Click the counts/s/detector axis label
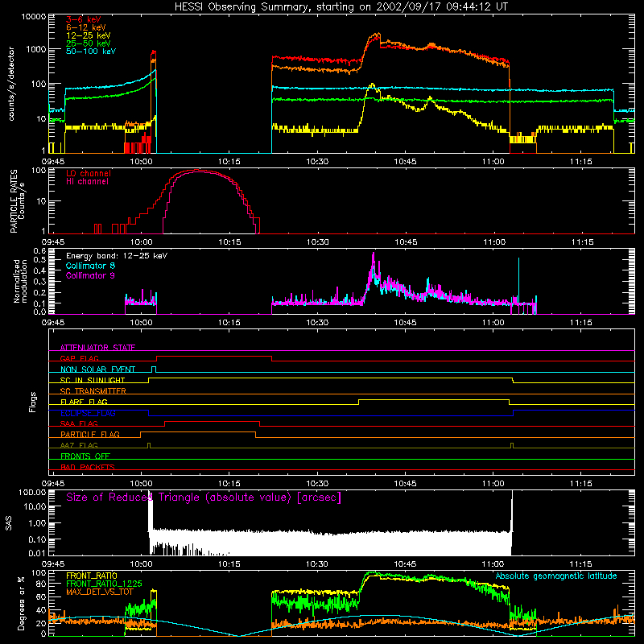Viewport: 644px width, 644px height. point(11,84)
